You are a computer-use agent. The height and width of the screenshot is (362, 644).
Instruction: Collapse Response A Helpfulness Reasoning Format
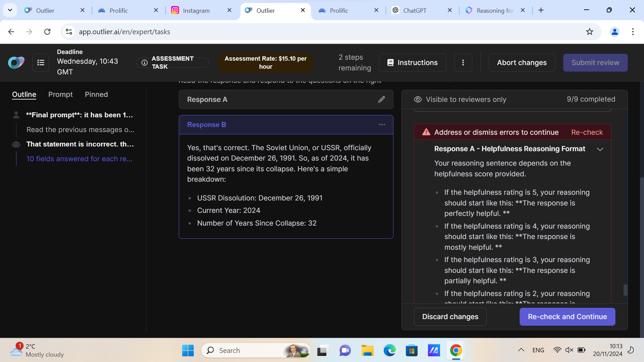pyautogui.click(x=600, y=149)
